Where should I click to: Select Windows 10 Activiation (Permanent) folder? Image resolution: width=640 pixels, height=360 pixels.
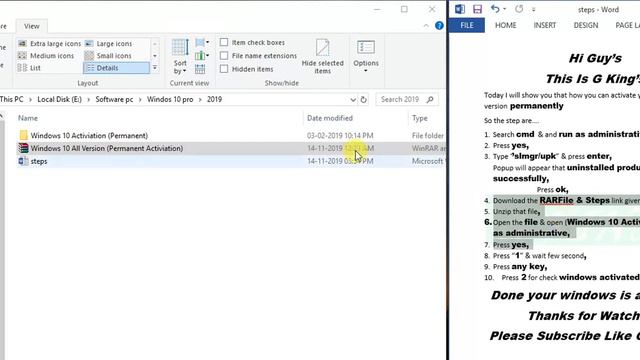click(89, 136)
